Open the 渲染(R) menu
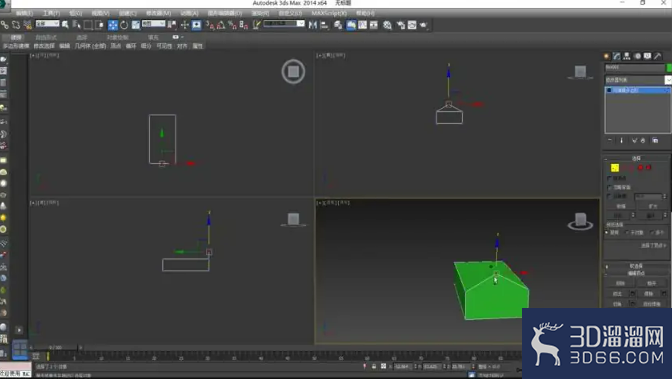Image resolution: width=672 pixels, height=379 pixels. point(260,14)
